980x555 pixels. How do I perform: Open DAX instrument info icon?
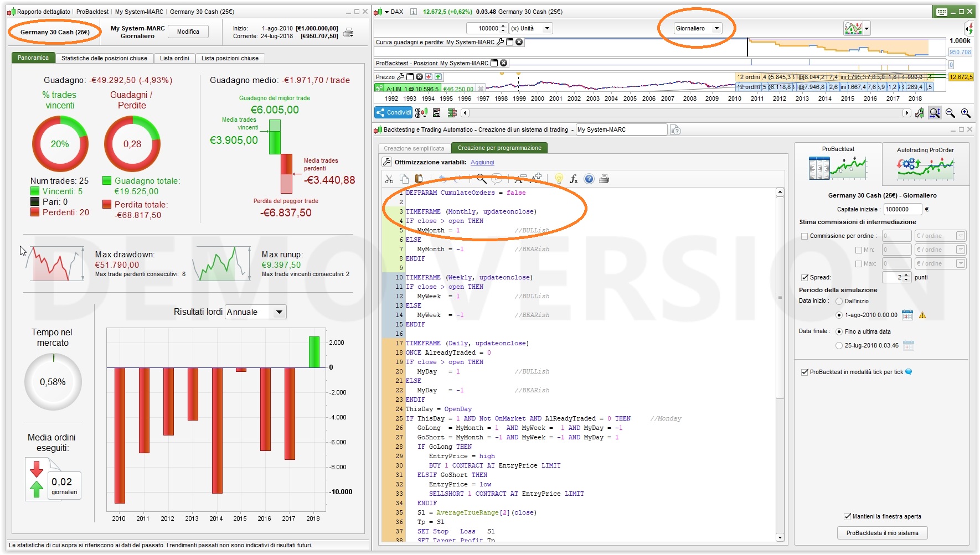[413, 12]
